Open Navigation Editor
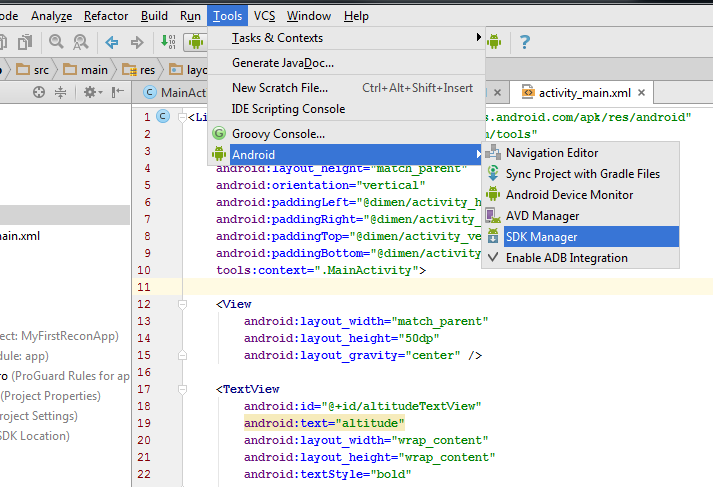The width and height of the screenshot is (713, 487). pos(581,153)
